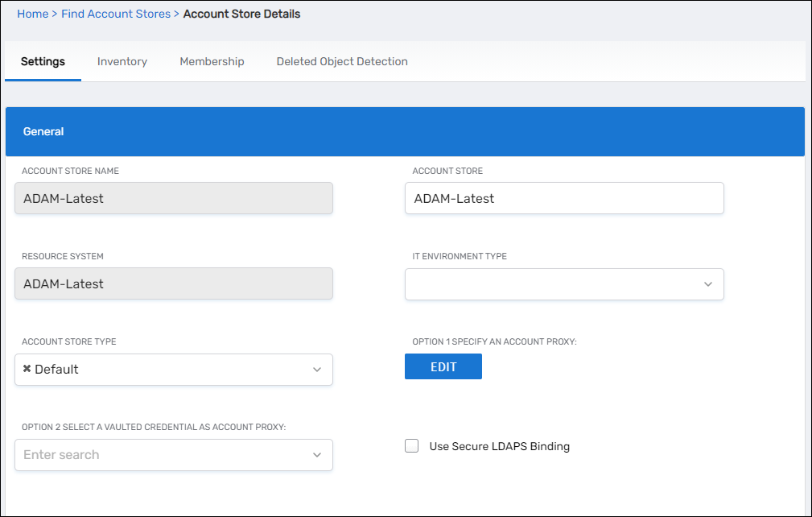Navigate to Home via the breadcrumb
812x517 pixels.
pos(32,14)
